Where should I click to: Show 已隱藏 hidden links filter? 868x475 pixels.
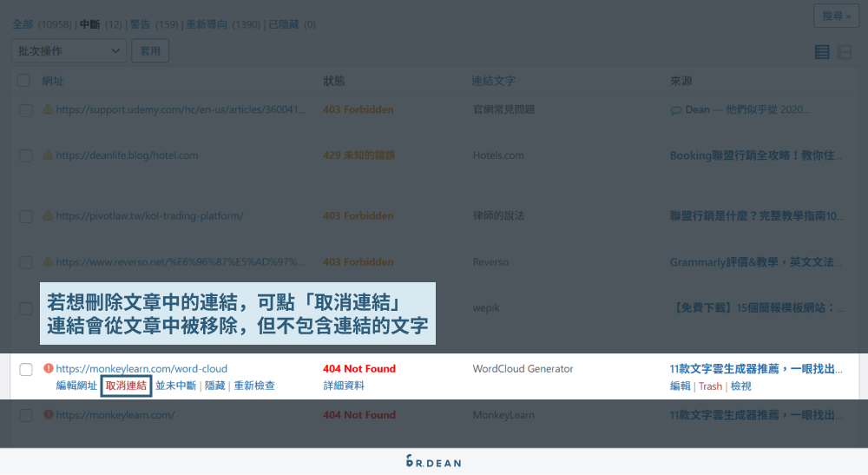[284, 24]
